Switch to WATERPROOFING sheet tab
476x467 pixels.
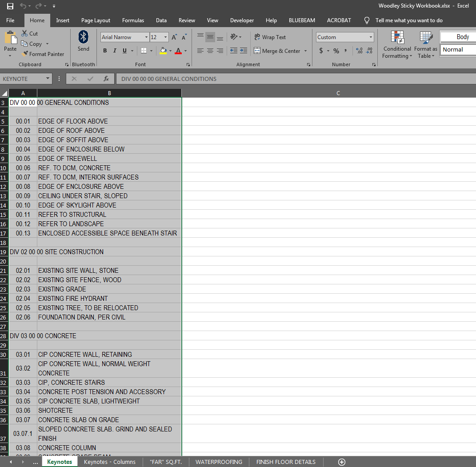pos(219,462)
